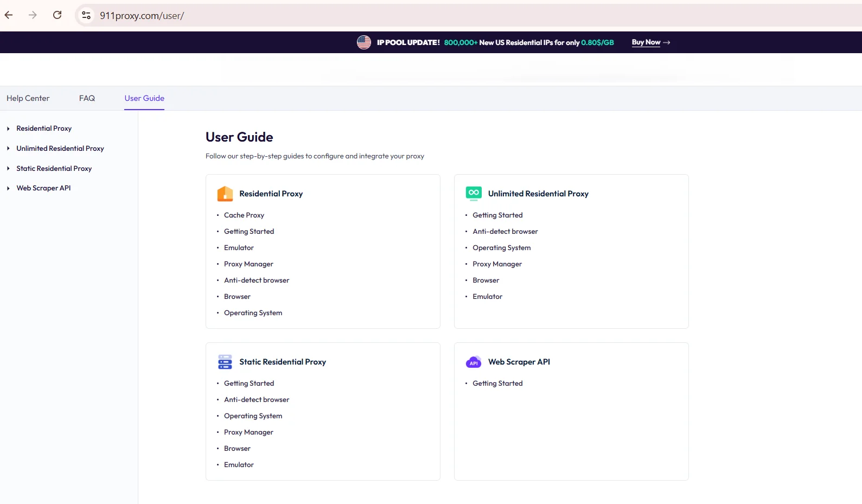
Task: Click the 0.80$/GB price in banner
Action: [x=597, y=42]
